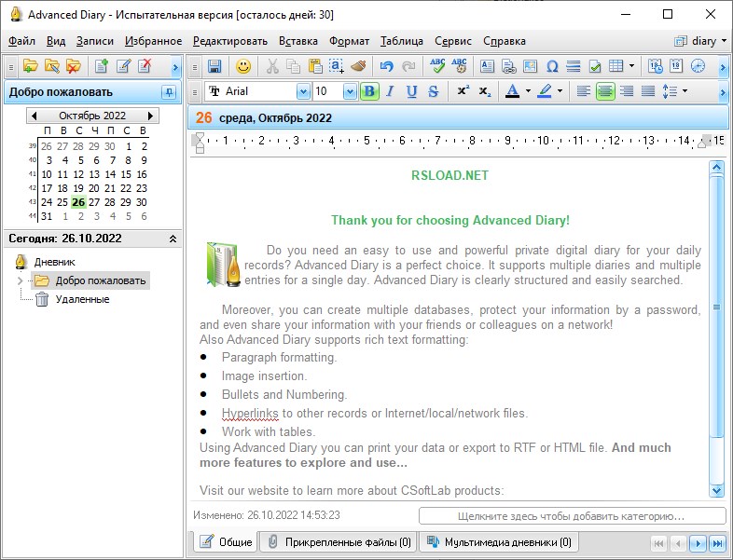Click the delete folder icon
Screen dimensions: 733x560
pyautogui.click(x=74, y=66)
